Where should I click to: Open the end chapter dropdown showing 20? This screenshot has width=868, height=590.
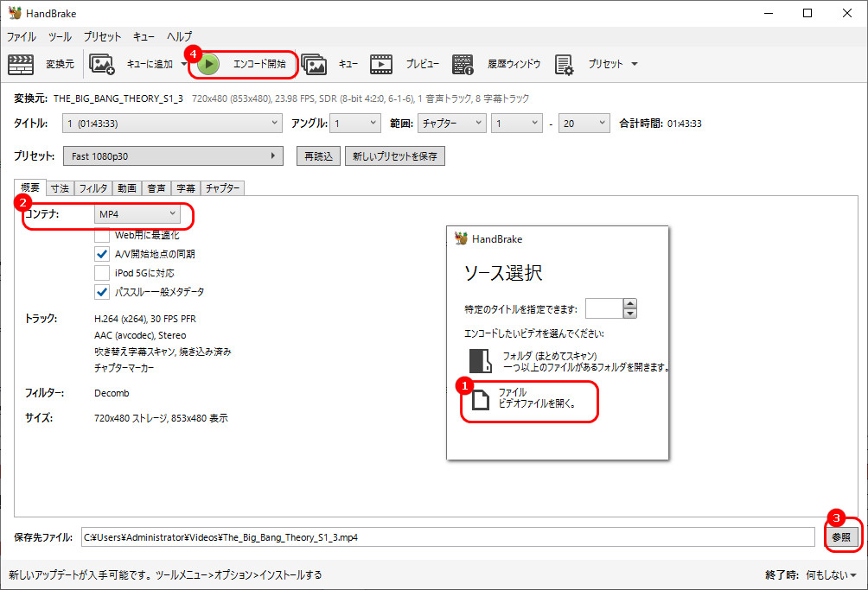tap(584, 124)
